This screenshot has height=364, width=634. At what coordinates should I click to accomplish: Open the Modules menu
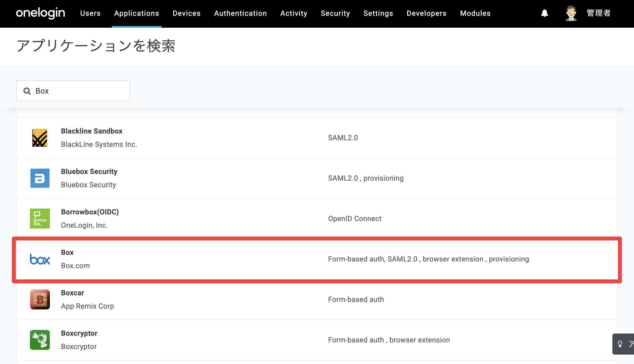click(x=475, y=13)
